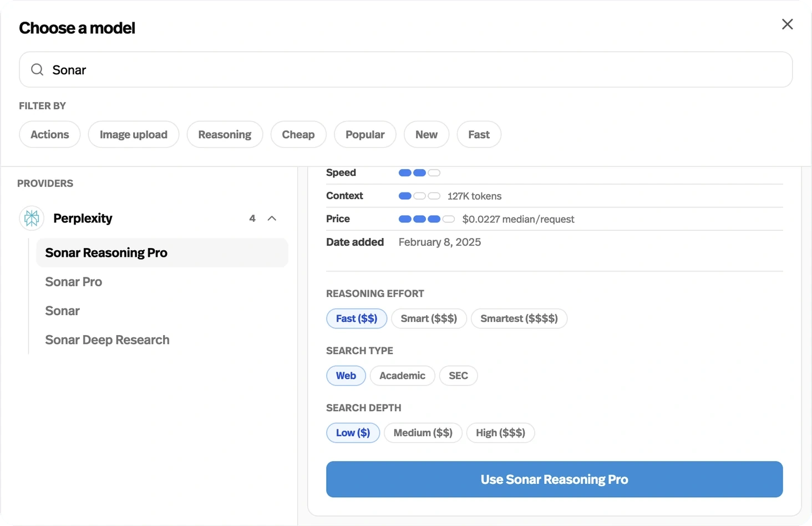812x526 pixels.
Task: Toggle the Popular filter
Action: point(365,134)
